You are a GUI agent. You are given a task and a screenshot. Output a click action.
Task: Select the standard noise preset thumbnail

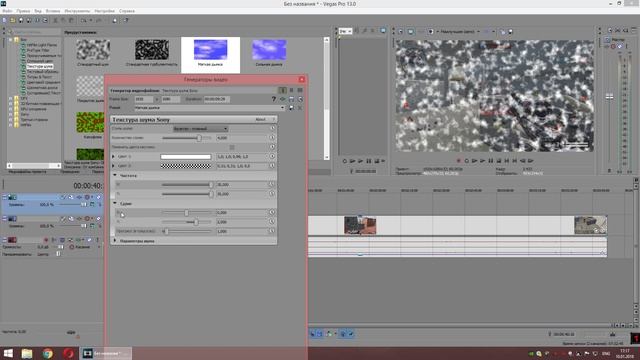pos(93,50)
